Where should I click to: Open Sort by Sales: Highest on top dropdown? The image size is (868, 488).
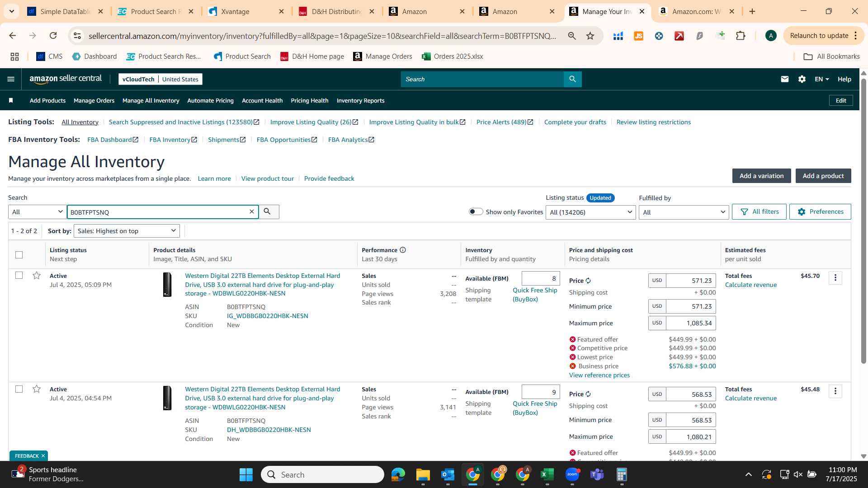[x=127, y=231]
